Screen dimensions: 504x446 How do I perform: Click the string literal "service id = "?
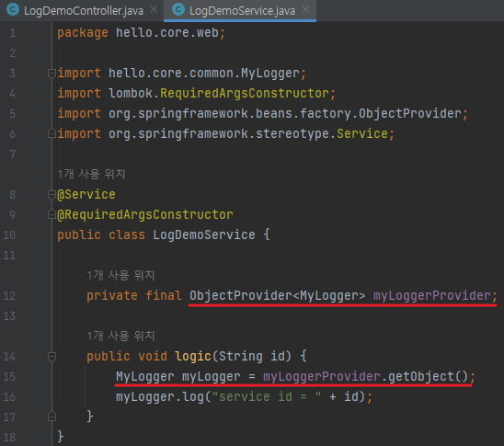point(266,397)
